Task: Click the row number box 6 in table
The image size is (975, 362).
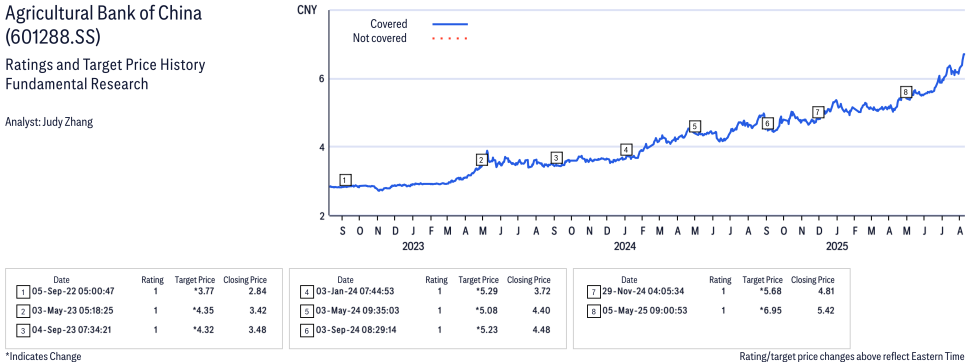Action: coord(307,330)
